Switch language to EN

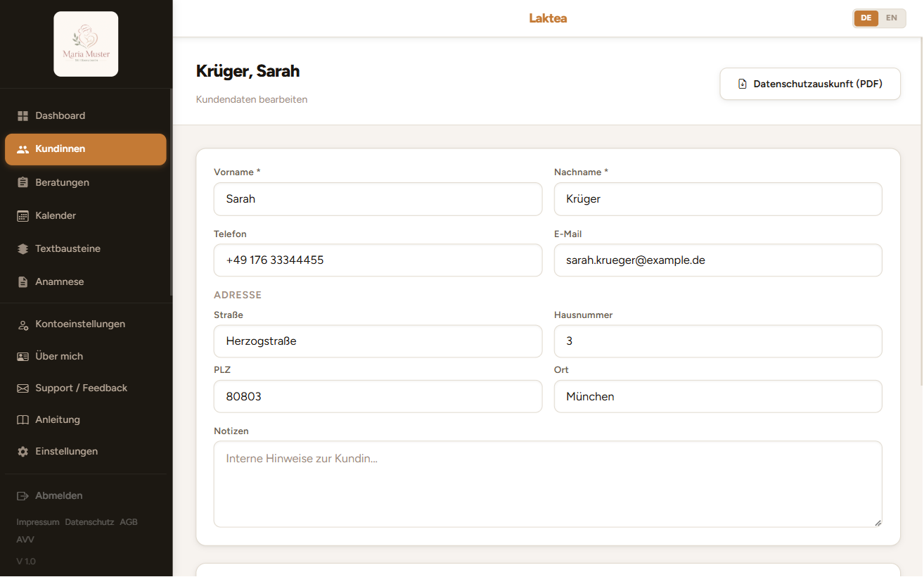pos(892,18)
